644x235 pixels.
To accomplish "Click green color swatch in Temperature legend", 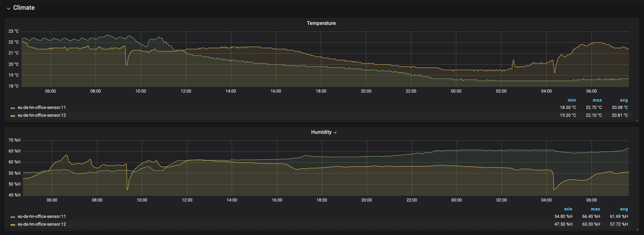I will 13,108.
